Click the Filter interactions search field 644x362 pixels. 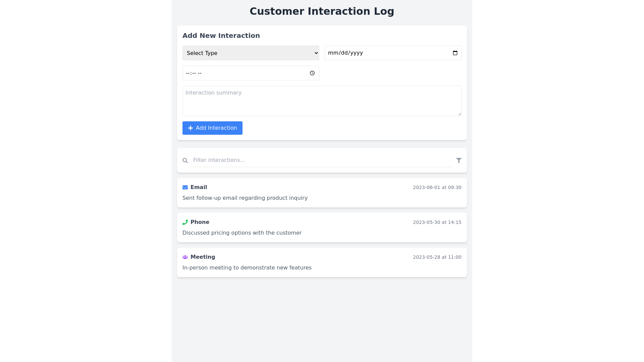[322, 160]
